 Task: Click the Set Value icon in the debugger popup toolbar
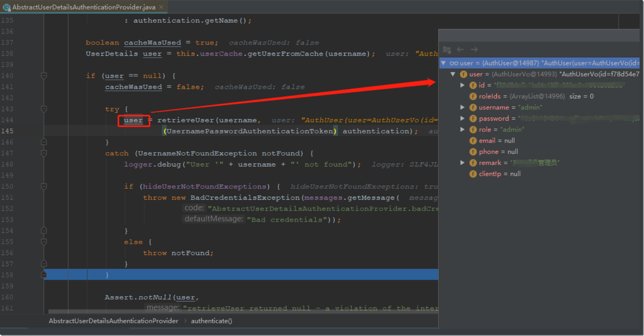pyautogui.click(x=447, y=50)
